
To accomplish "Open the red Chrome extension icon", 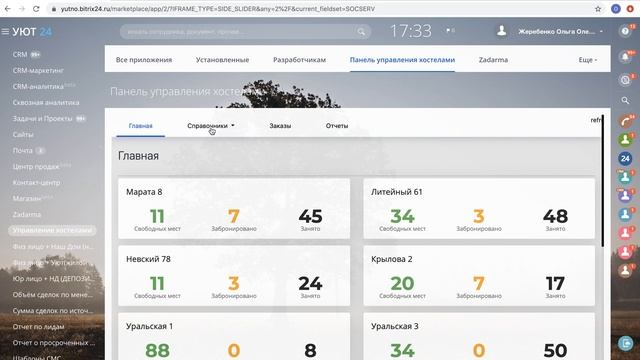I will pyautogui.click(x=630, y=9).
